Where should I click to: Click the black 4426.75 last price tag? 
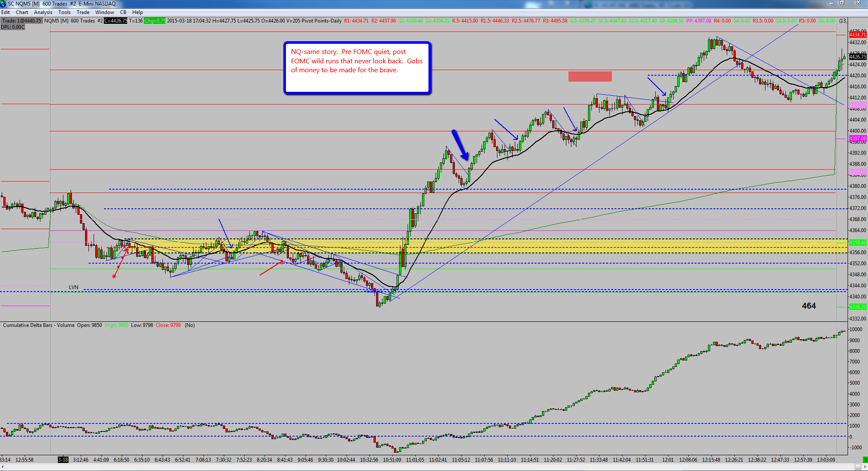857,57
